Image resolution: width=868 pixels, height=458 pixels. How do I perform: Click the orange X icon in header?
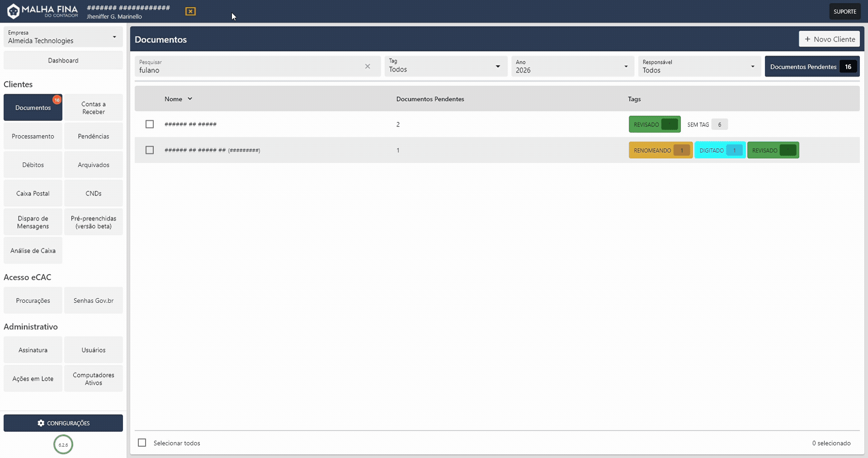pos(190,11)
